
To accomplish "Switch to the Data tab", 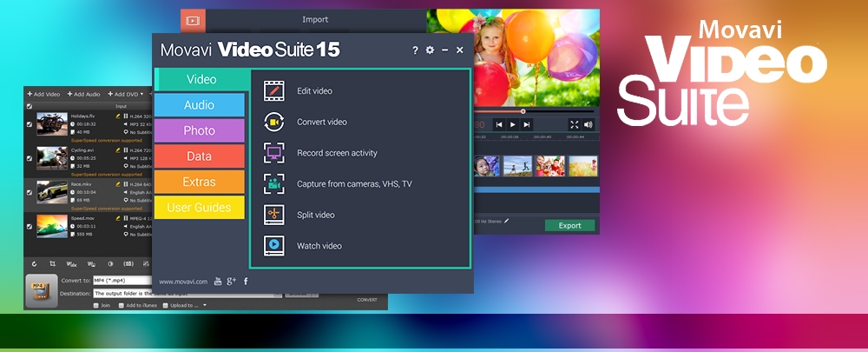I will click(200, 156).
